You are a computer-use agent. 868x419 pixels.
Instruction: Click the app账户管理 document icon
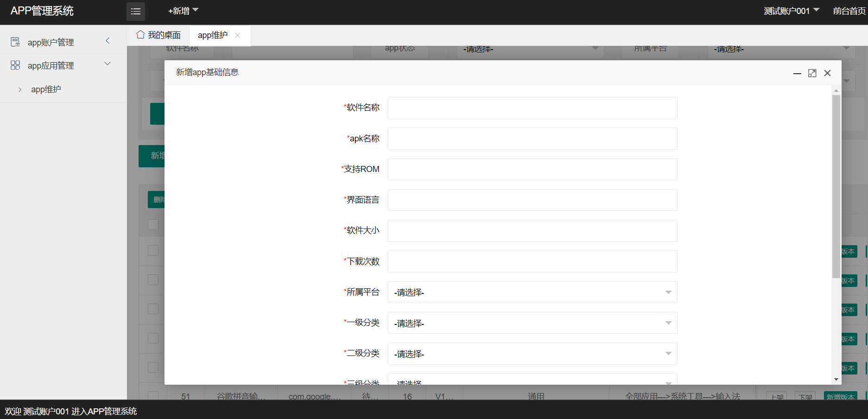[x=15, y=42]
